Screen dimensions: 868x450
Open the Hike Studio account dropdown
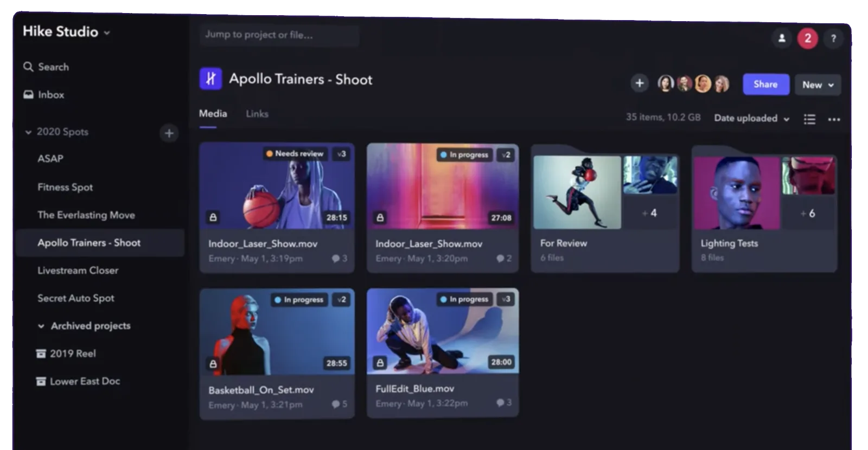tap(66, 32)
